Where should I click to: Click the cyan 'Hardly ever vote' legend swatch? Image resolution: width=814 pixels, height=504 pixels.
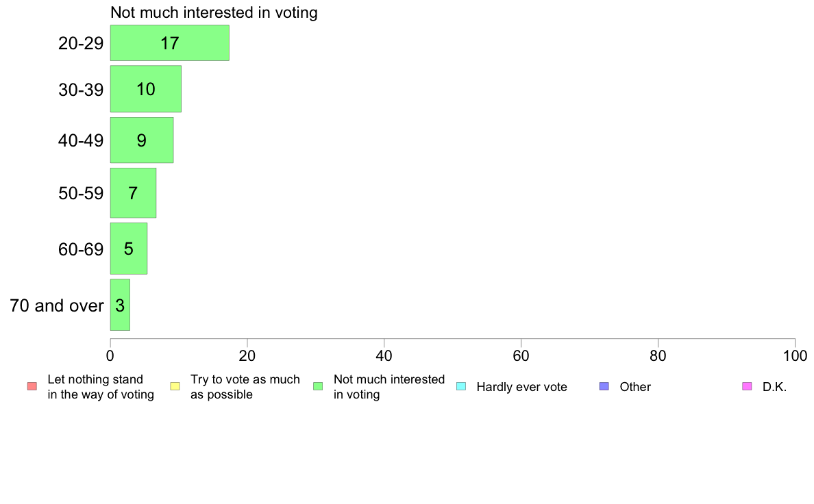(x=461, y=386)
